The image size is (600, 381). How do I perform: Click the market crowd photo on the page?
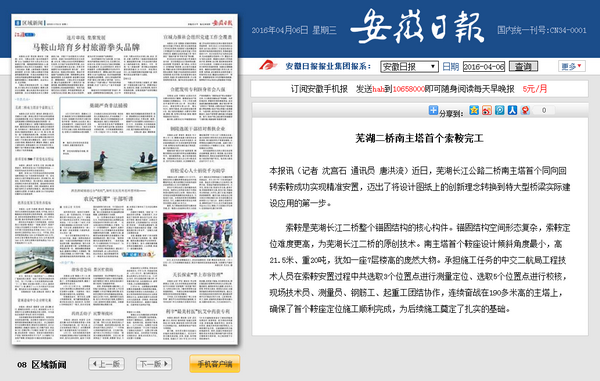point(197,235)
